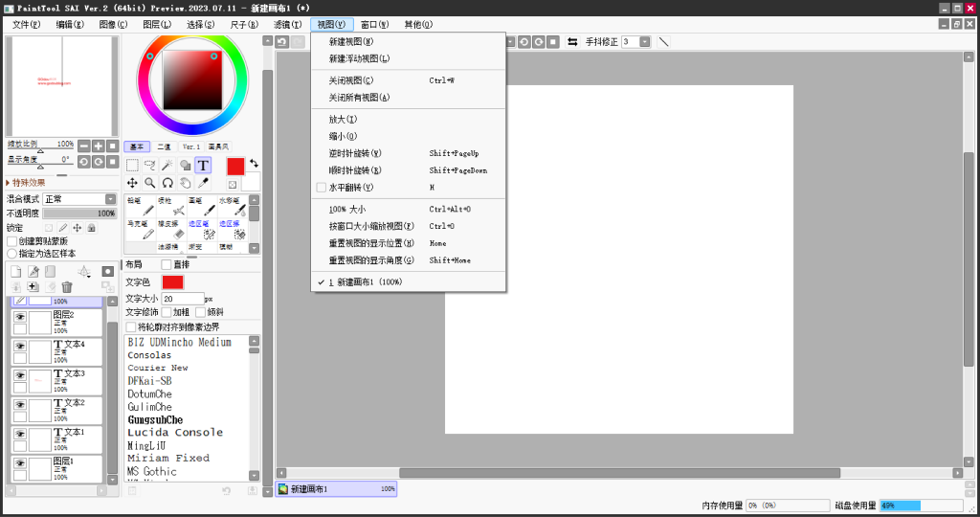Swap foreground and background colors arrow
This screenshot has height=517, width=980.
pos(255,163)
